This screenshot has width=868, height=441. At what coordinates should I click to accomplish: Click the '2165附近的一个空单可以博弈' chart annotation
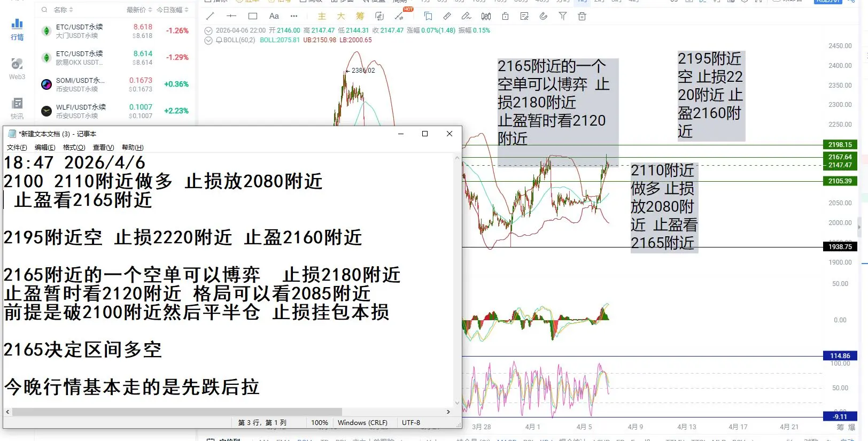click(x=558, y=112)
